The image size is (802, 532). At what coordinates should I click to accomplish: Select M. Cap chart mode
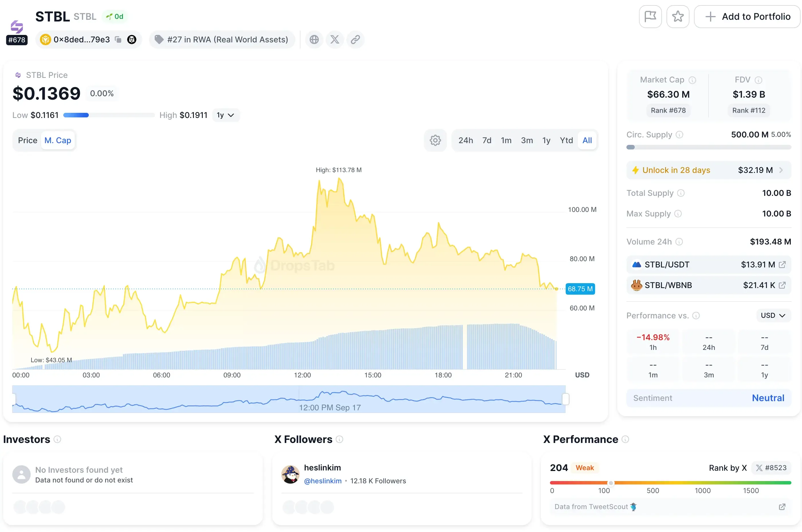[x=58, y=140]
